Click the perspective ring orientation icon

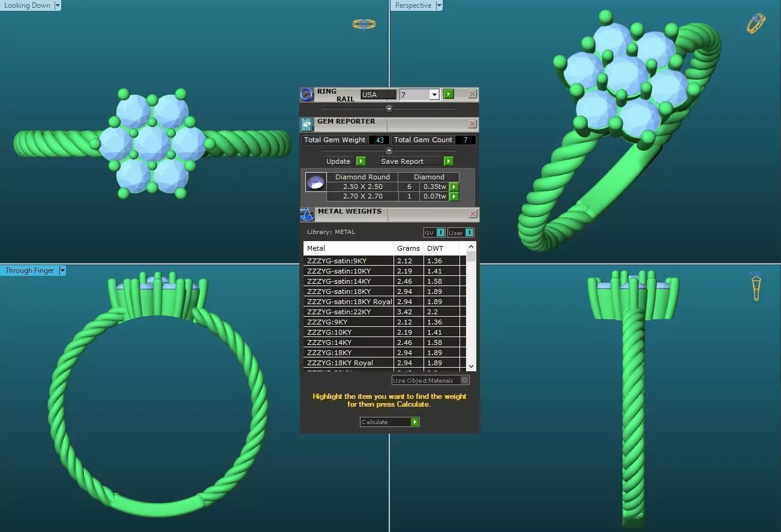point(756,23)
